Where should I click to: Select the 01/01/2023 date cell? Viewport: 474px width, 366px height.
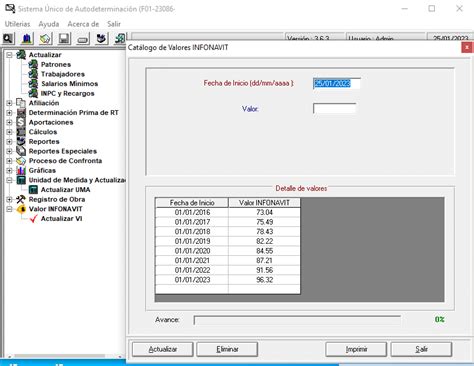(x=192, y=280)
